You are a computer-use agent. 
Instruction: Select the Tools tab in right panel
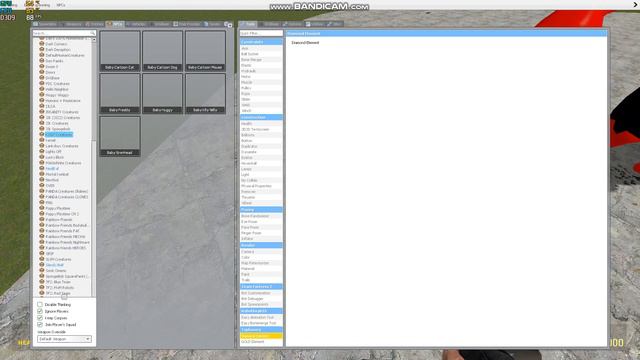point(248,24)
